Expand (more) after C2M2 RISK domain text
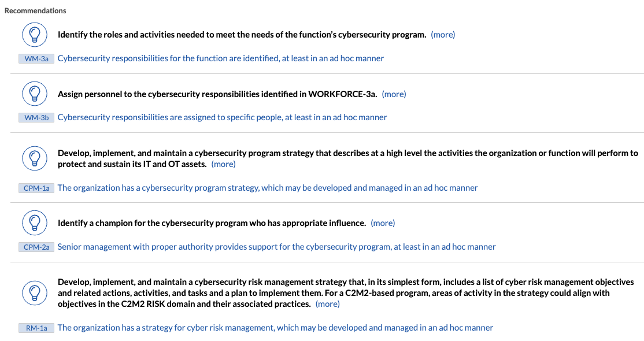 click(327, 304)
